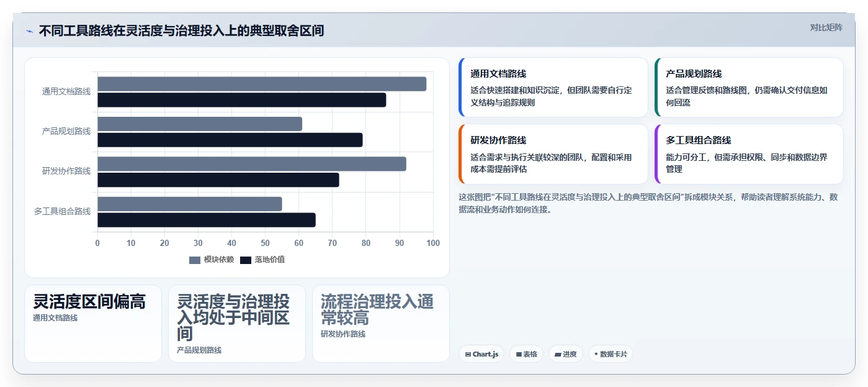Screen dimensions: 868x387
Task: Click the 多工具组合路线 模块依赖 bar
Action: pyautogui.click(x=190, y=204)
